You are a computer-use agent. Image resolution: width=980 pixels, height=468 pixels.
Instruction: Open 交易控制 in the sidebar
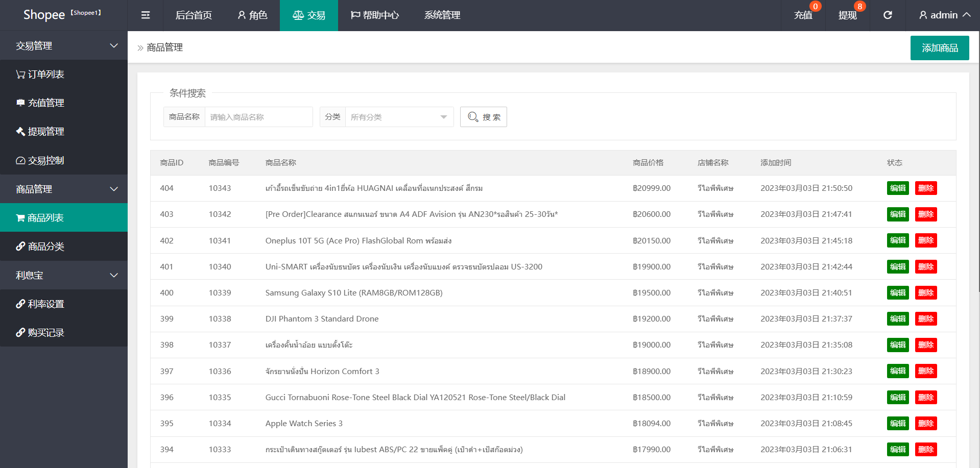coord(64,161)
